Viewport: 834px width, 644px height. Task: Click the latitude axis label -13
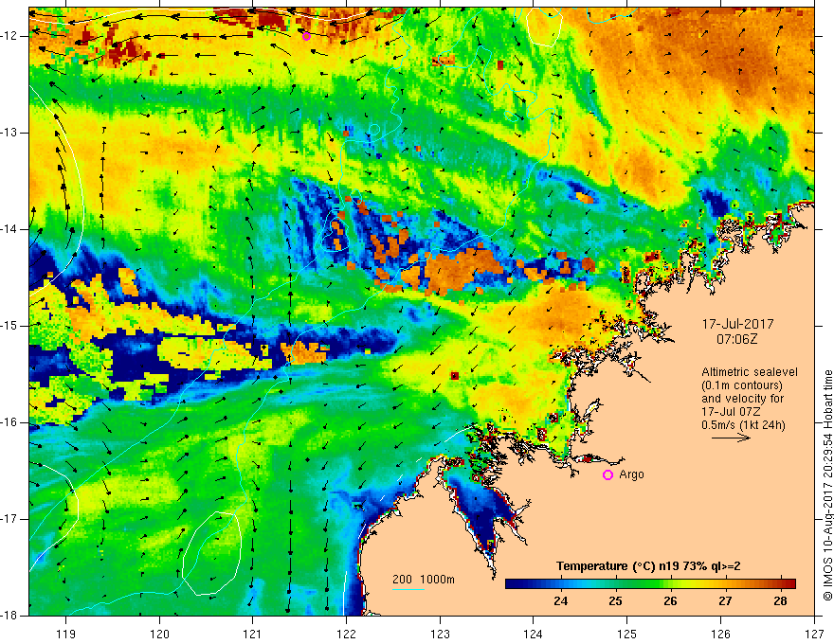click(x=9, y=133)
